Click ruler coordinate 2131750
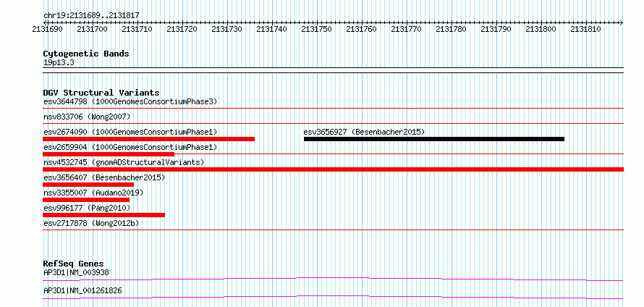The height and width of the screenshot is (307, 644). click(x=316, y=29)
